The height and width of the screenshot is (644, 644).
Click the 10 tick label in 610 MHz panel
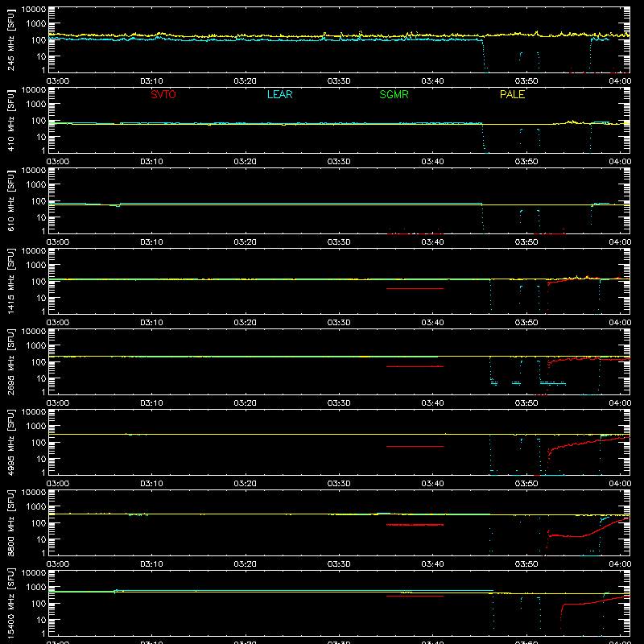(x=41, y=217)
